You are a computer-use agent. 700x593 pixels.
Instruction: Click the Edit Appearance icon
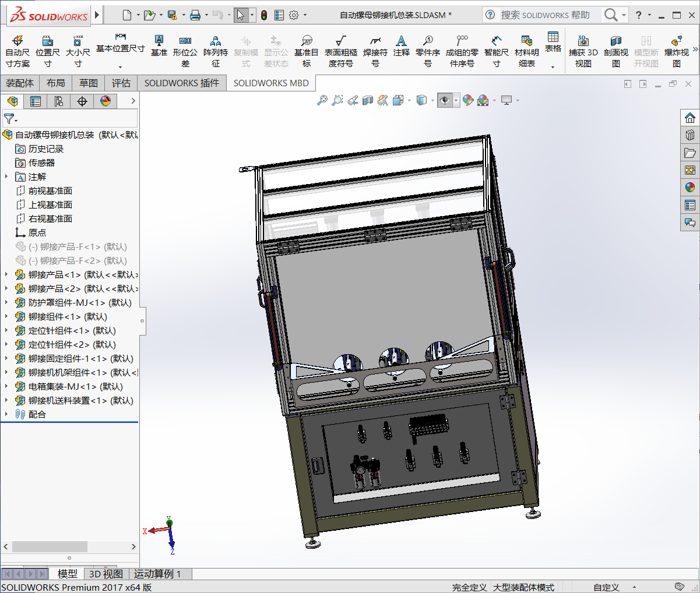click(x=468, y=100)
